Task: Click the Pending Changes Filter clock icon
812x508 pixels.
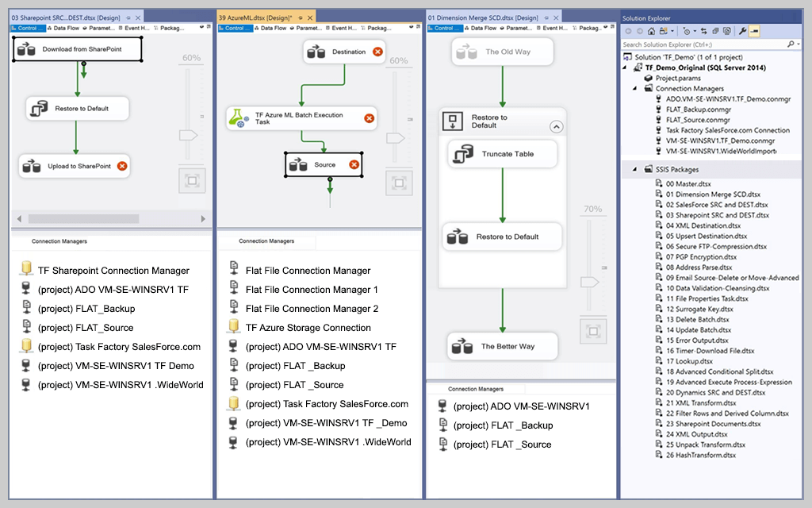Action: [686, 31]
